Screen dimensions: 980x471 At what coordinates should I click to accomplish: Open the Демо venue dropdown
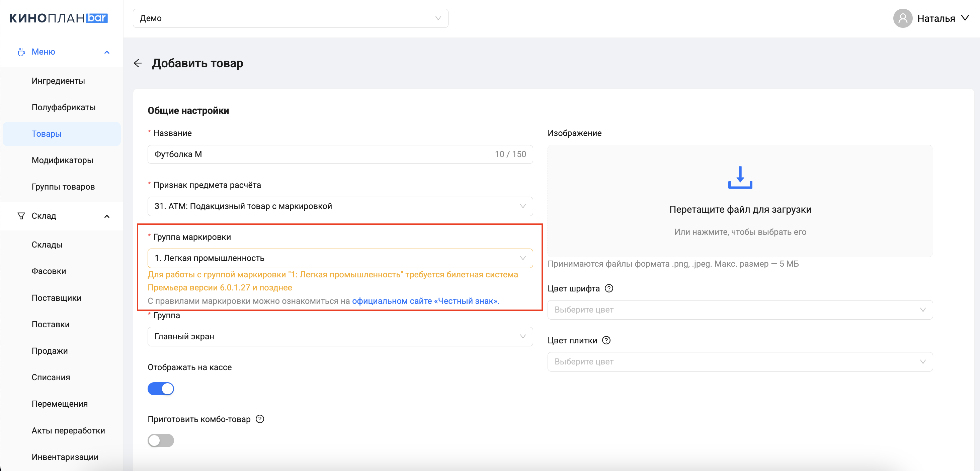coord(290,18)
